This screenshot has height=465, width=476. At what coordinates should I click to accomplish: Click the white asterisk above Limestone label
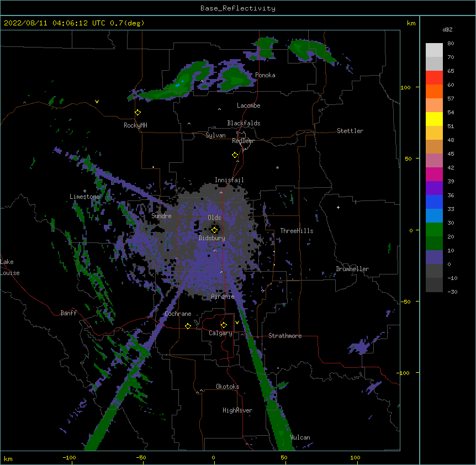(84, 191)
